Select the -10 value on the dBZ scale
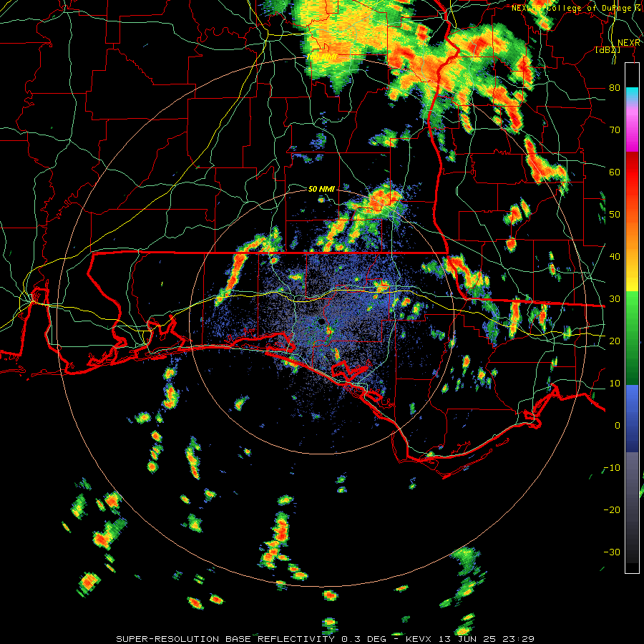 coord(612,468)
